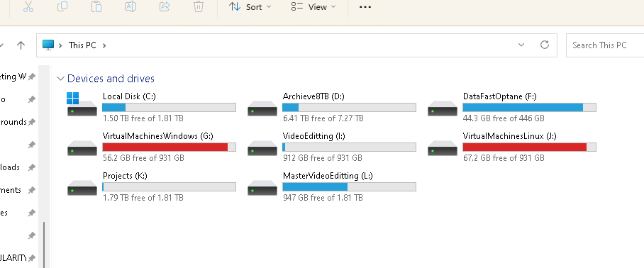The width and height of the screenshot is (644, 268).
Task: Click the Archieve8TB (D:) label
Action: (x=313, y=96)
